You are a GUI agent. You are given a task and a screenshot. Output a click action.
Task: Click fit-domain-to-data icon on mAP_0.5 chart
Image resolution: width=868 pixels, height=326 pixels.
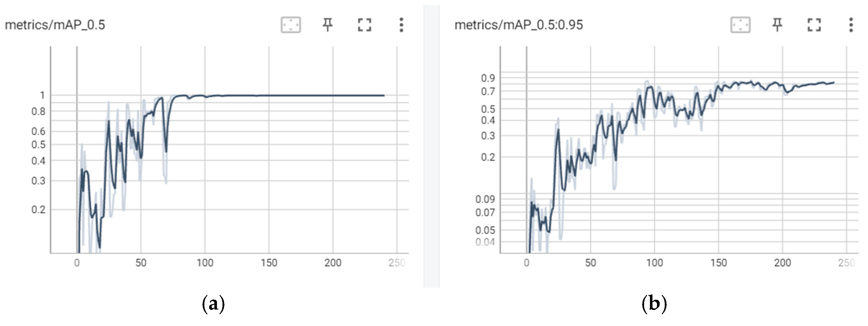(291, 25)
